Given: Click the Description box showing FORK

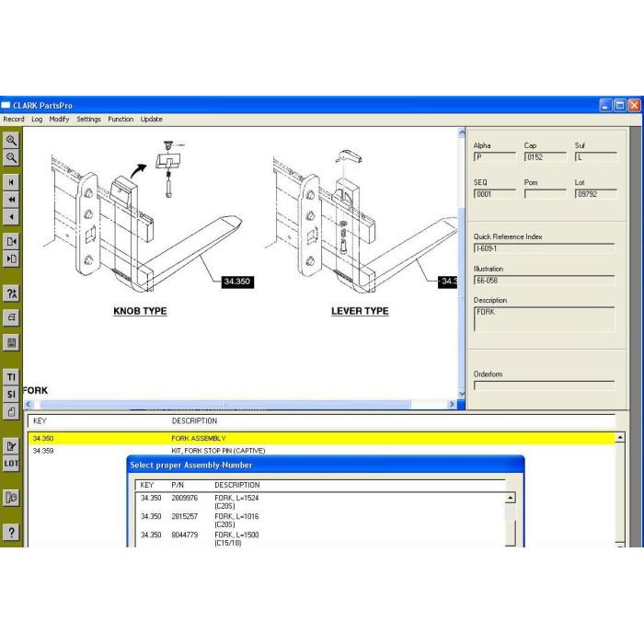Looking at the screenshot, I should (x=545, y=319).
